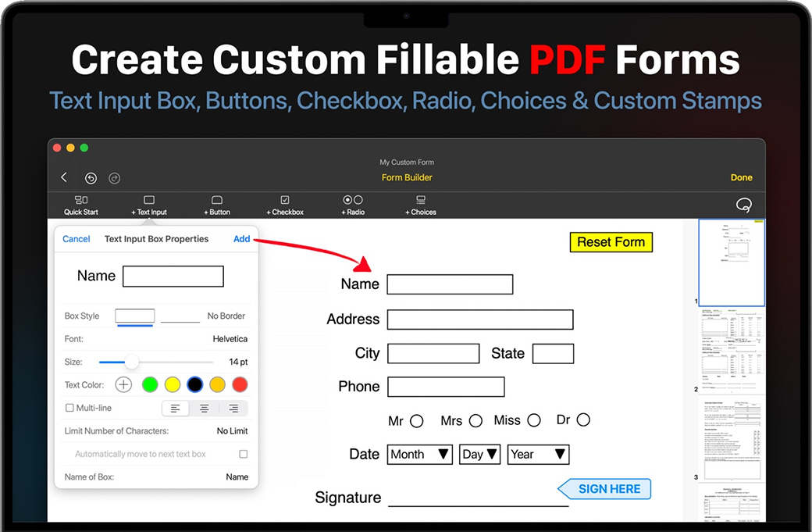Enable the Multi-line checkbox
The height and width of the screenshot is (532, 812).
coord(69,408)
